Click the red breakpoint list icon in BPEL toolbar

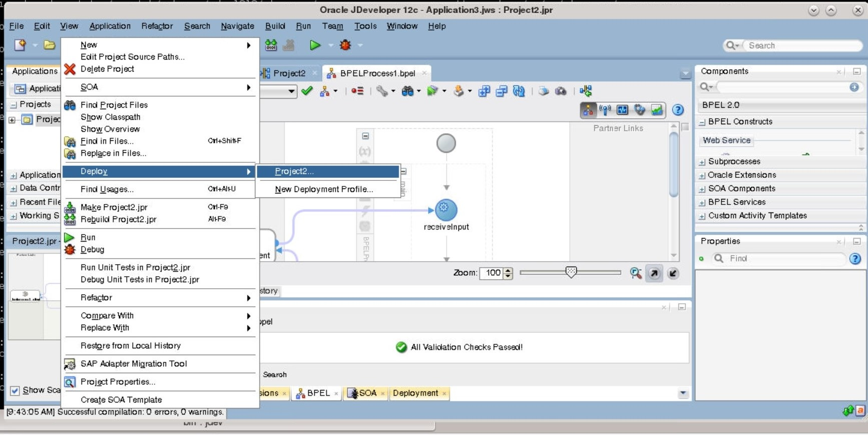tap(357, 91)
